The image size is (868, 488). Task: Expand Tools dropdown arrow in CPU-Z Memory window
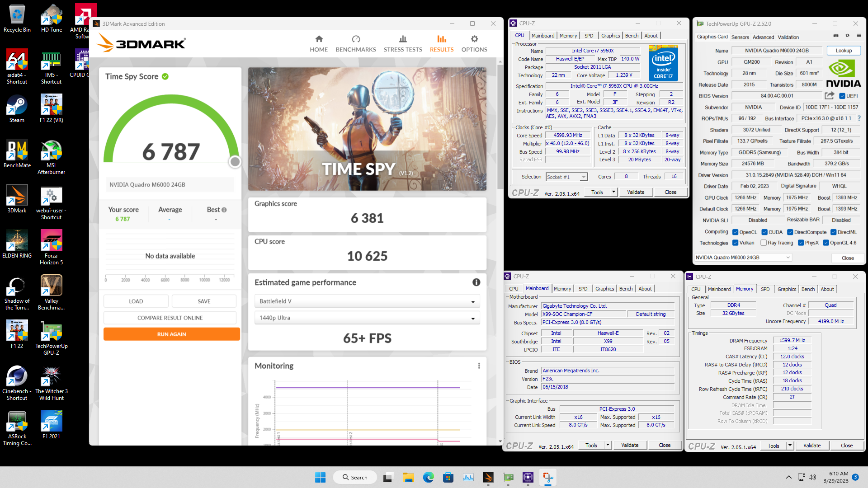[x=790, y=446]
